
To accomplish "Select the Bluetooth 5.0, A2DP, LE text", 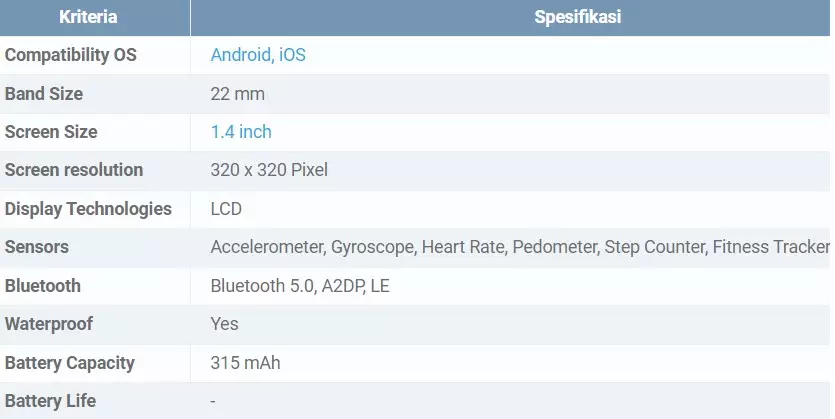I will (x=300, y=286).
